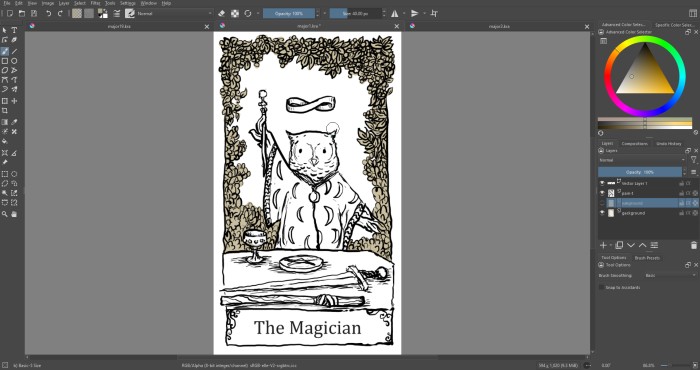Select the middle highlighted layer row
The height and width of the screenshot is (370, 700).
coord(648,203)
